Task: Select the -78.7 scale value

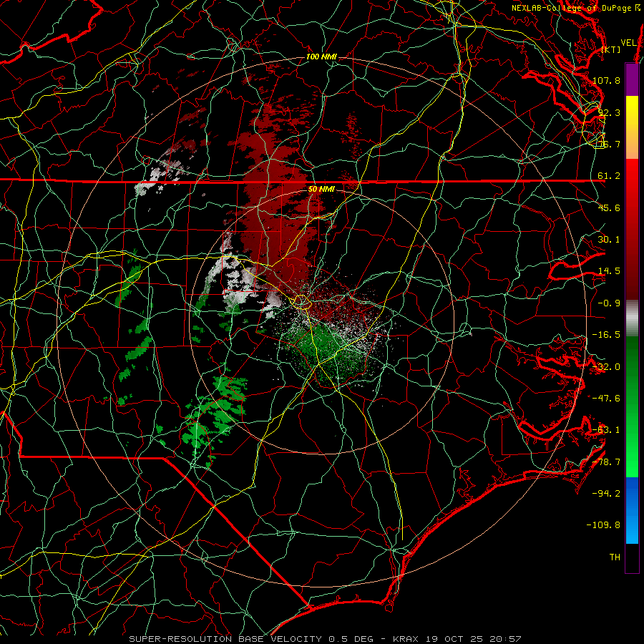Action: pos(606,462)
